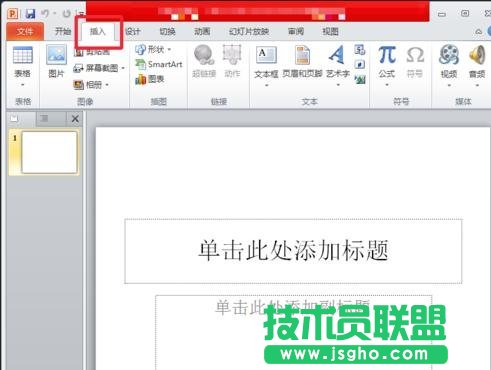Click the slide number icon in 文本 group
The width and height of the screenshot is (491, 370).
coord(360,64)
